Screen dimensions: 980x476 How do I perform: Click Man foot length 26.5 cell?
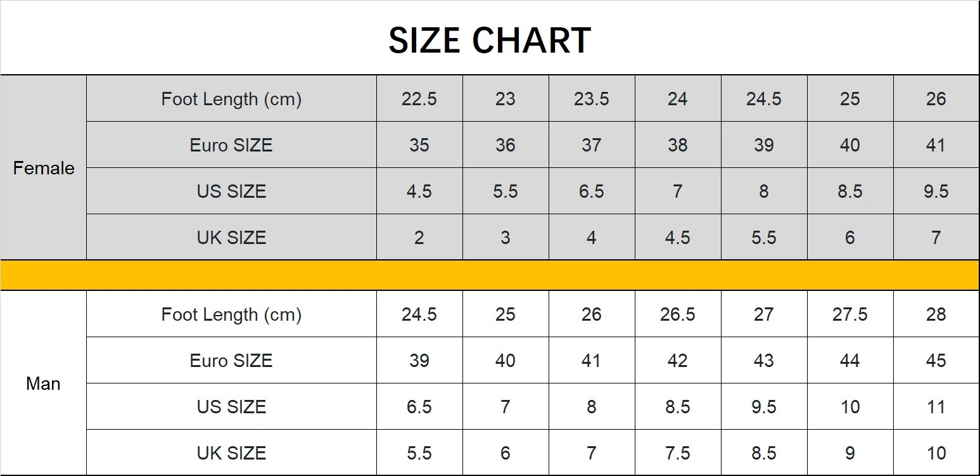coord(677,314)
